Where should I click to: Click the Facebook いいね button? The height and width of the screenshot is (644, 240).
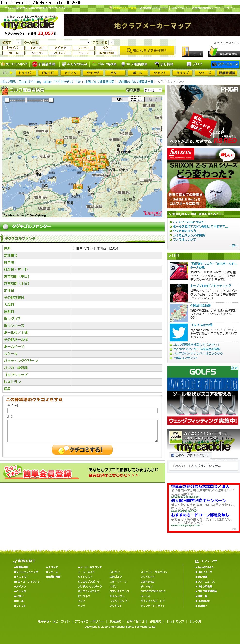click(x=191, y=455)
